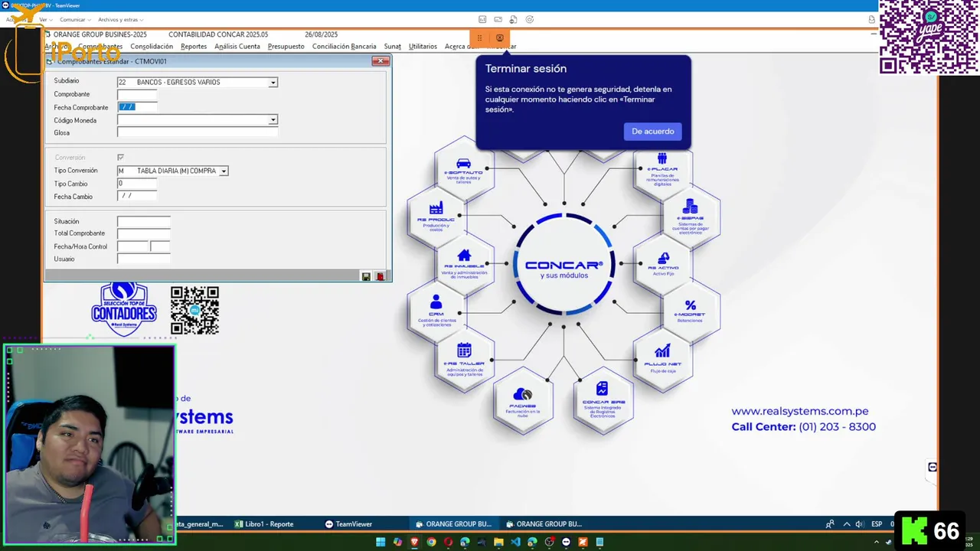This screenshot has height=551, width=980.
Task: Open the Conciliación Bancaria menu
Action: coord(344,46)
